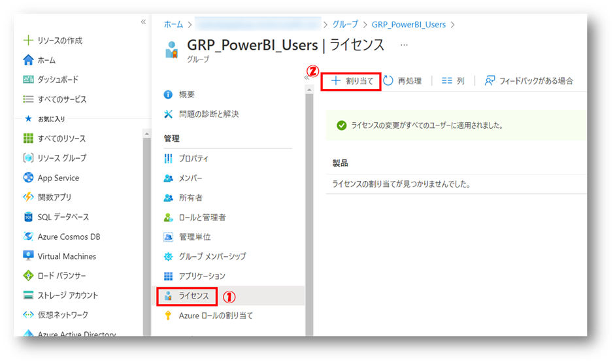Click フィードバックがある場合 button

pyautogui.click(x=529, y=81)
